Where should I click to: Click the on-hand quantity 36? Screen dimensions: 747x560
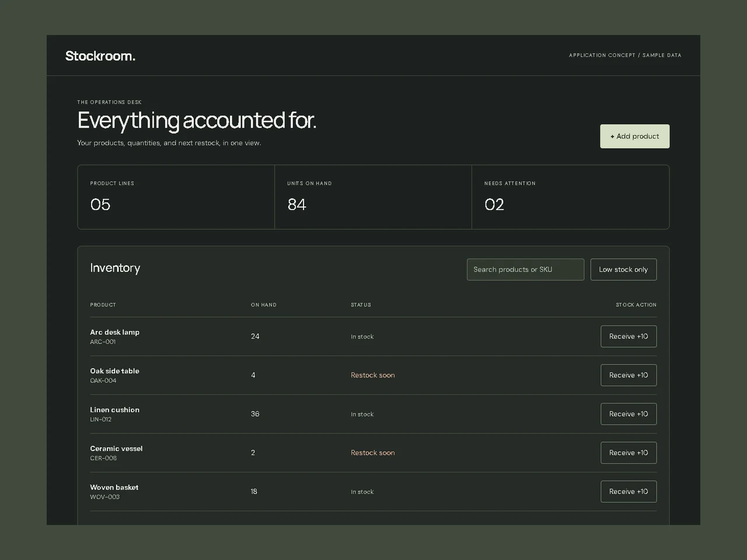[x=255, y=414]
